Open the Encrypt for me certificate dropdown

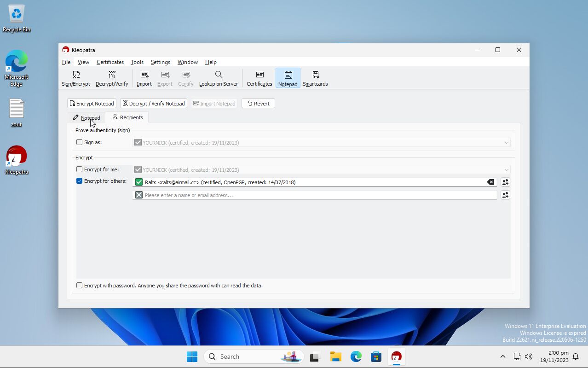point(506,169)
